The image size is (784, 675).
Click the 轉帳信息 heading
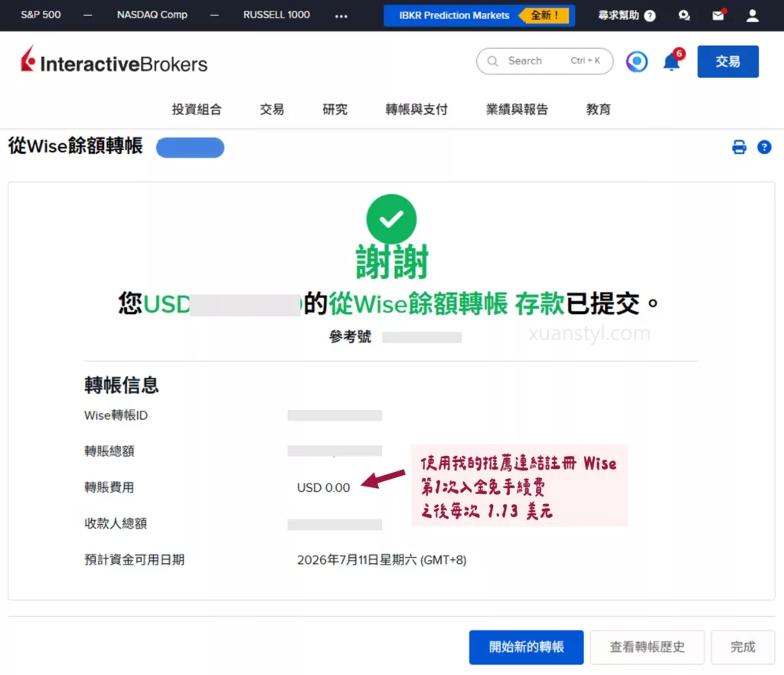click(122, 385)
